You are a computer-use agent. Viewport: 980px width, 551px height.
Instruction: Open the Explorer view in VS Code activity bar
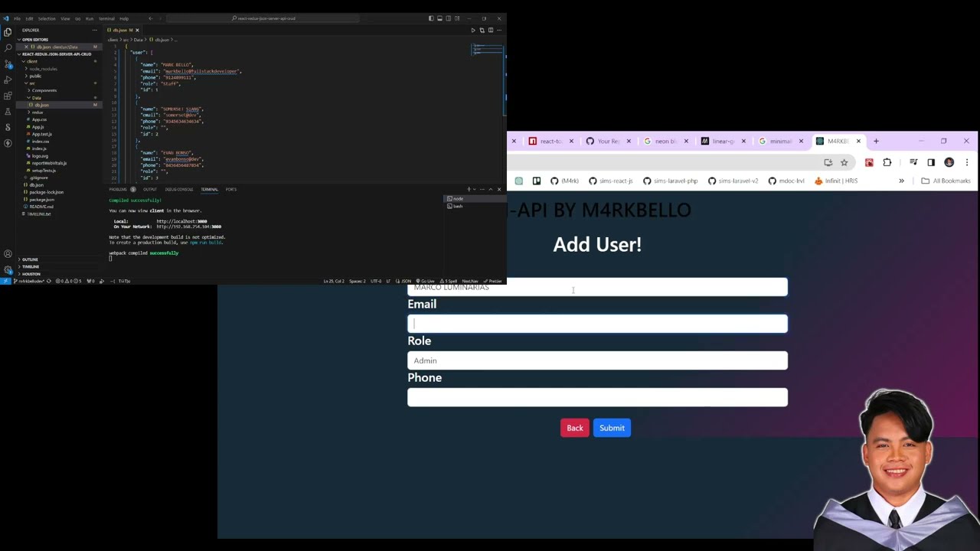point(8,32)
